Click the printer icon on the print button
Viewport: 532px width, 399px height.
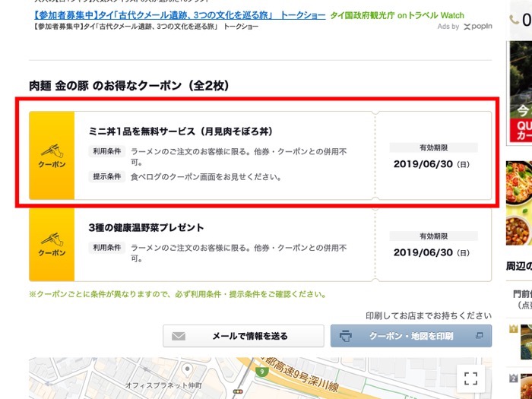click(346, 336)
